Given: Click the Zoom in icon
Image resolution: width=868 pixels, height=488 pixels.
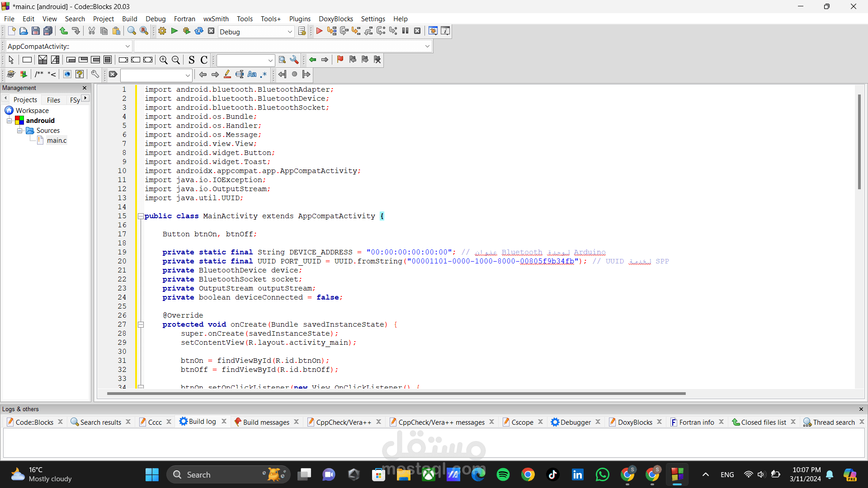Looking at the screenshot, I should coord(164,60).
